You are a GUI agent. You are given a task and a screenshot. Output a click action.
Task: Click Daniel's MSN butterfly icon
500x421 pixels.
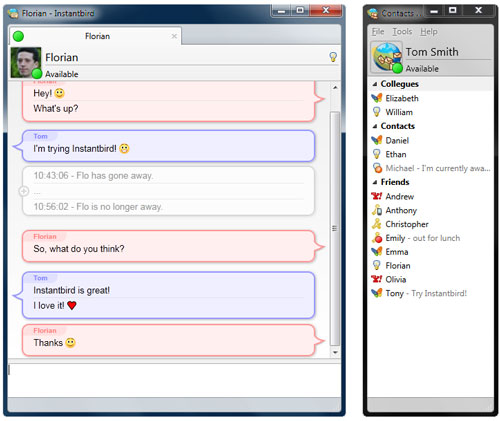coord(377,140)
